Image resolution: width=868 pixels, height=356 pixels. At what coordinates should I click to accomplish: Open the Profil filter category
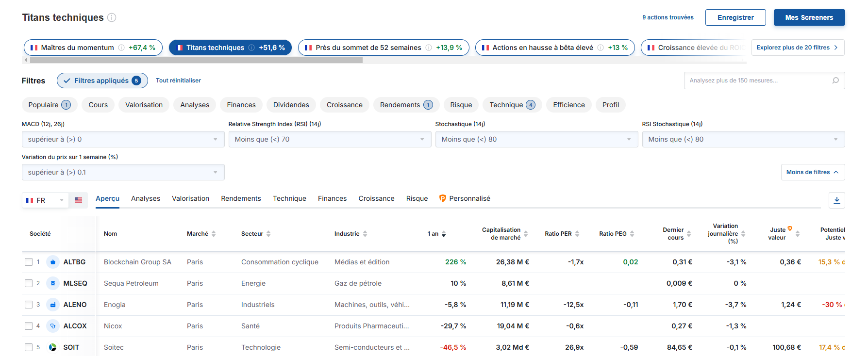coord(611,105)
